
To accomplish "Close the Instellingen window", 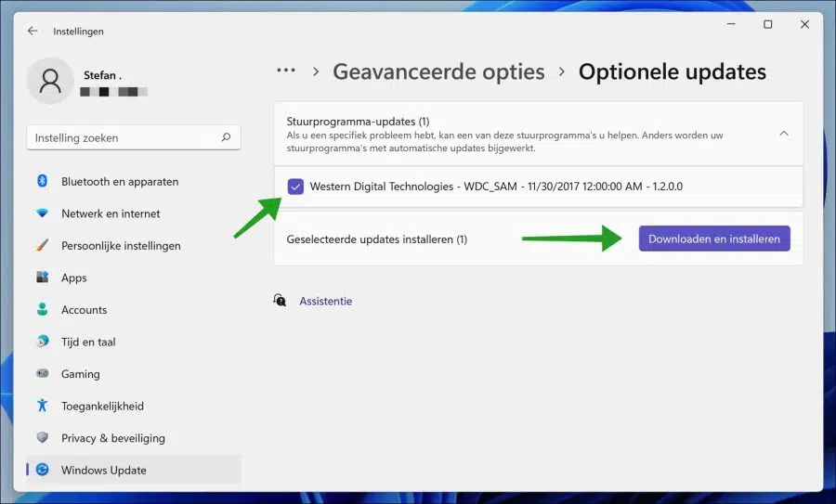I will pos(804,24).
